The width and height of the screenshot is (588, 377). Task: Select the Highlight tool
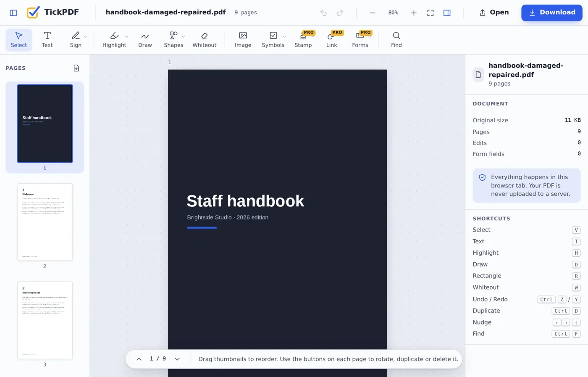point(114,40)
